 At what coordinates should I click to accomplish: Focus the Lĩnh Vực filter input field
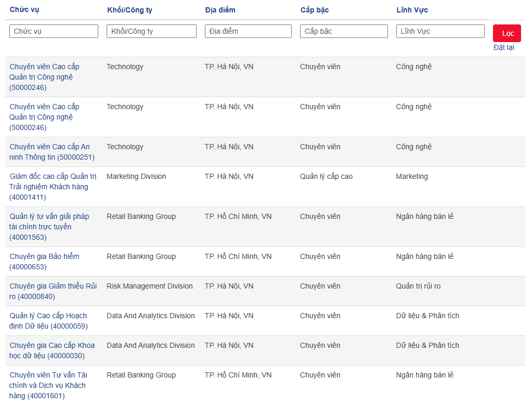[x=440, y=31]
